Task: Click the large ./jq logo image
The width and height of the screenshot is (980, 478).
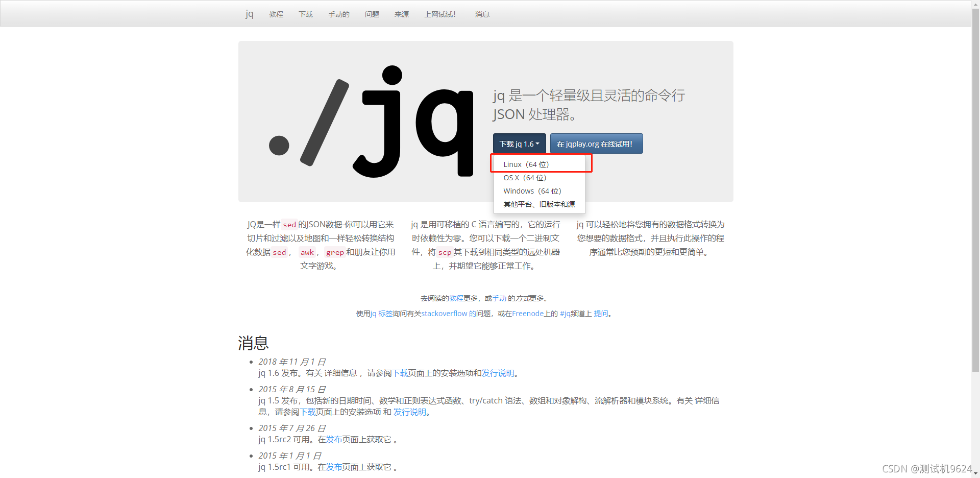Action: [372, 122]
